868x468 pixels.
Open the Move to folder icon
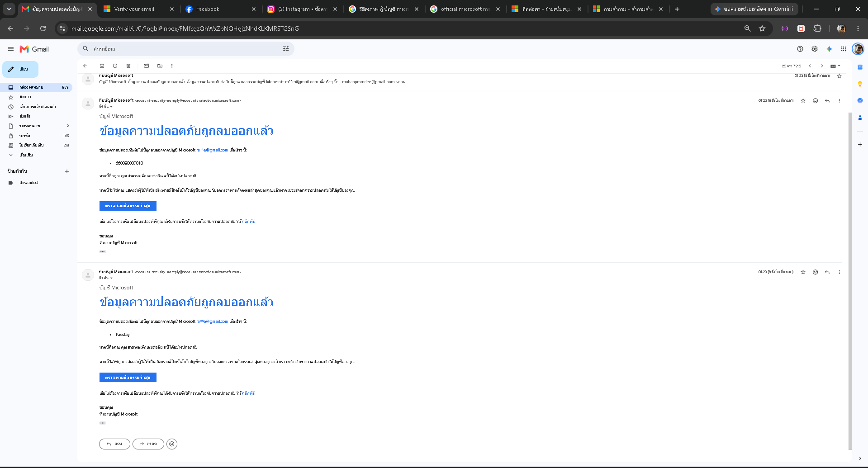pyautogui.click(x=160, y=66)
